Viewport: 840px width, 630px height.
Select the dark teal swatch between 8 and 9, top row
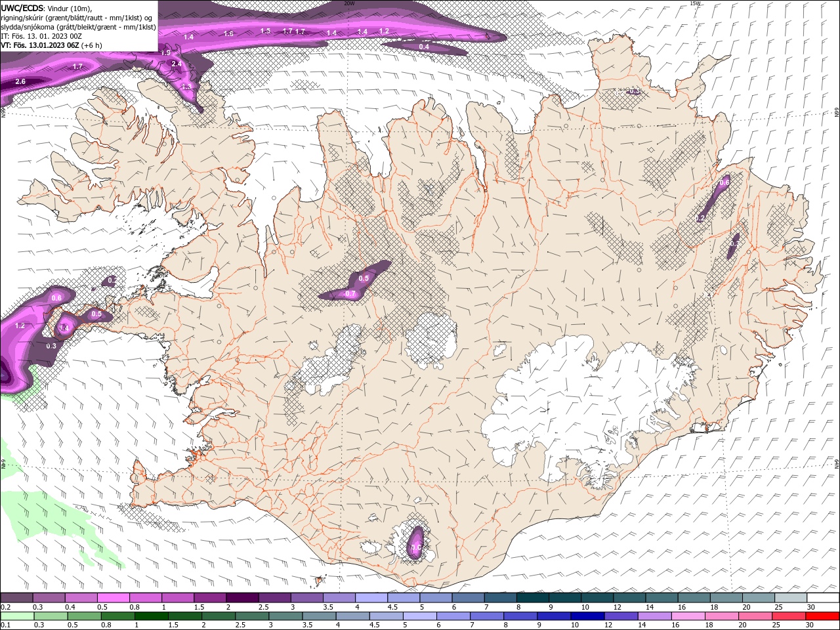coord(532,597)
